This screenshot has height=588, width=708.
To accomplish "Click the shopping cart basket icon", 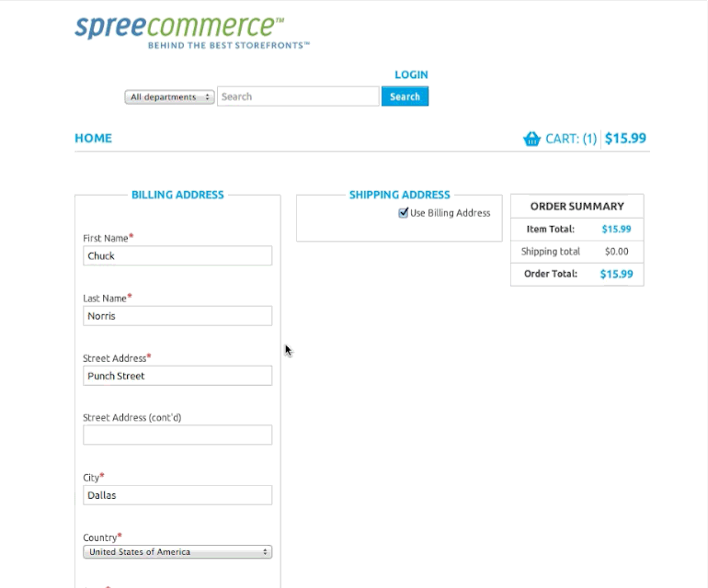I will pyautogui.click(x=531, y=139).
